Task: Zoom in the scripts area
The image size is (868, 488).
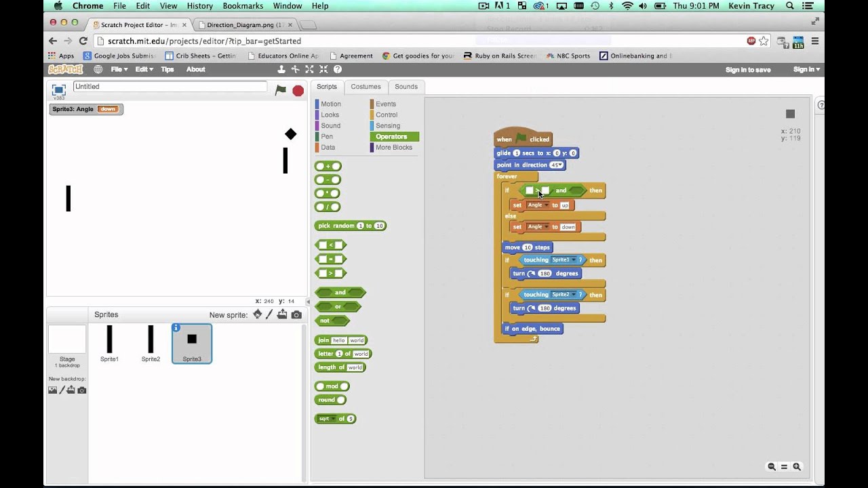Action: [797, 466]
